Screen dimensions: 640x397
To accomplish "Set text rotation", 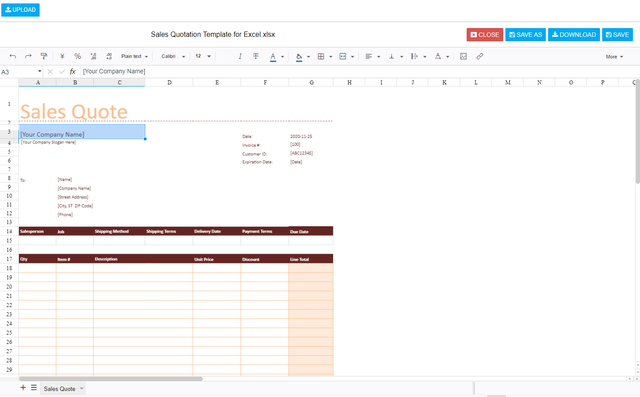I will coord(438,56).
